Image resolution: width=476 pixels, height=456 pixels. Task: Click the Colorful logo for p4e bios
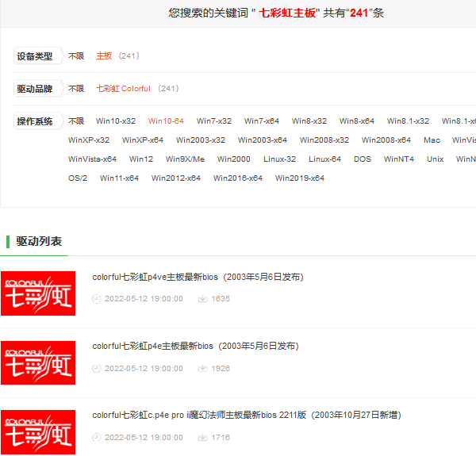(38, 362)
